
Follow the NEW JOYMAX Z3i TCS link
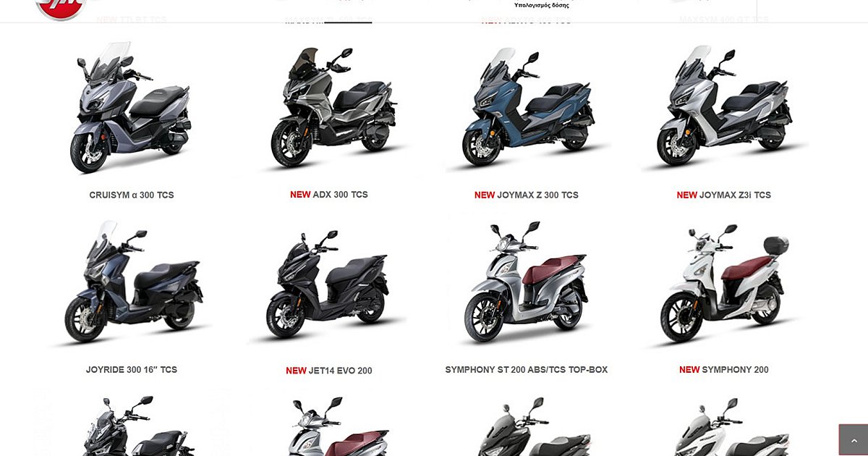pos(723,195)
